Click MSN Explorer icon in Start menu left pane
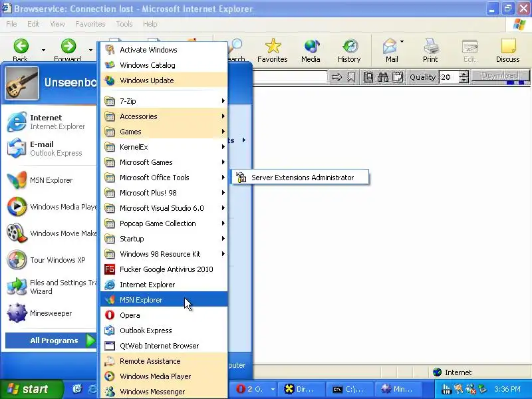 (17, 180)
